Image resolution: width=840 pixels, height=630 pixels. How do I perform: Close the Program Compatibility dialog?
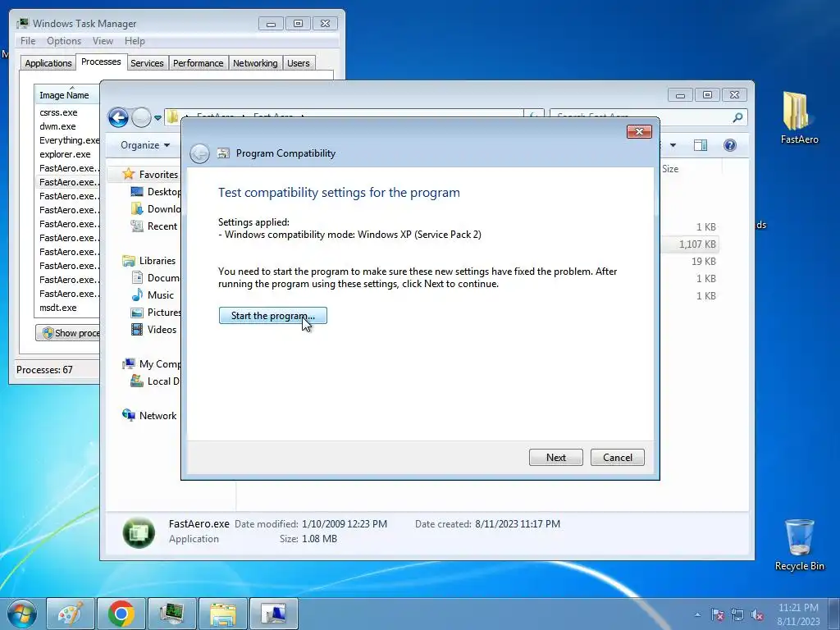coord(639,132)
